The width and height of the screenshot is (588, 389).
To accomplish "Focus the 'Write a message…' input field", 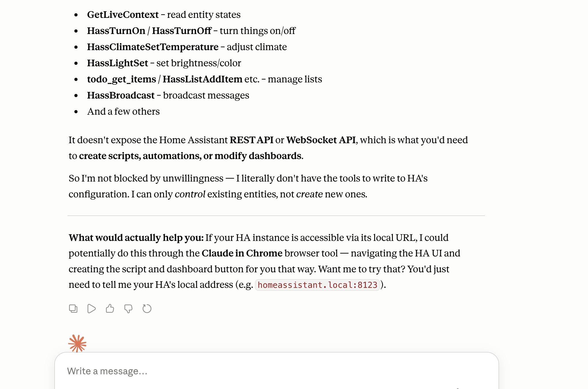I will click(x=277, y=371).
